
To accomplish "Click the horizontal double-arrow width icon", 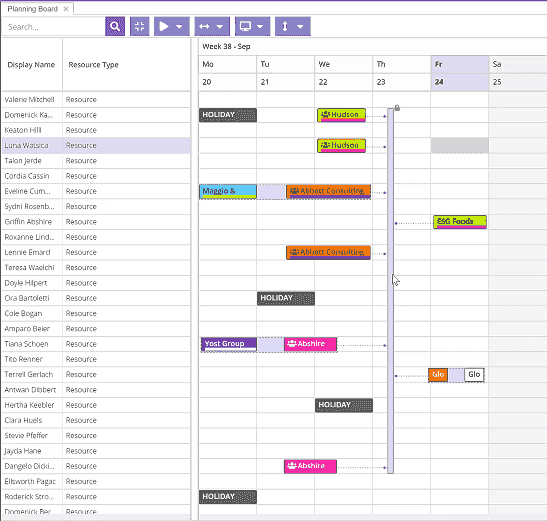I will pos(204,27).
